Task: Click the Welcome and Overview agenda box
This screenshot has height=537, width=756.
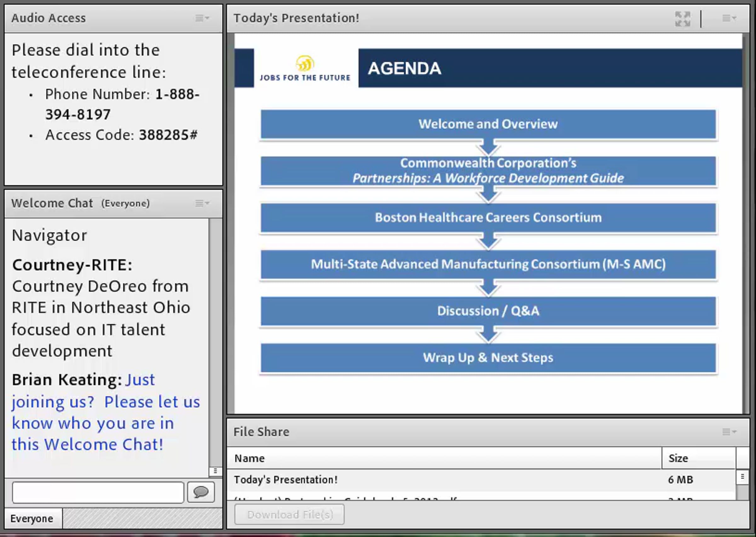Action: 488,124
